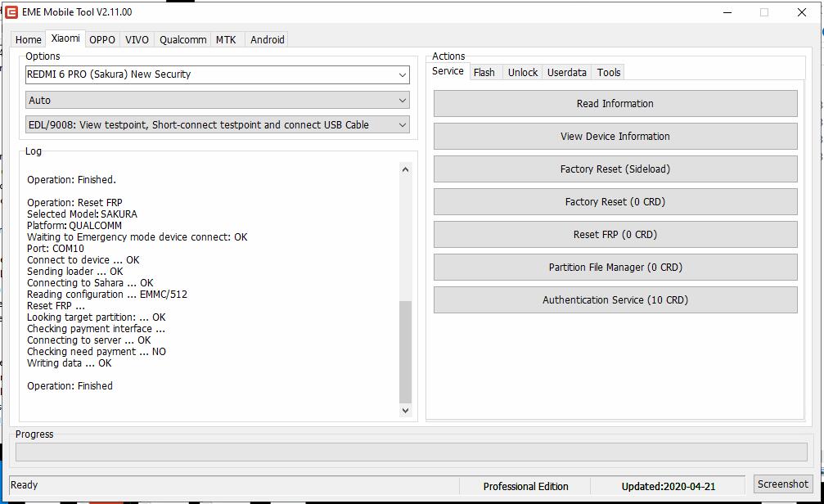Click the log scrollbar thumb
The height and width of the screenshot is (504, 824).
click(x=405, y=352)
